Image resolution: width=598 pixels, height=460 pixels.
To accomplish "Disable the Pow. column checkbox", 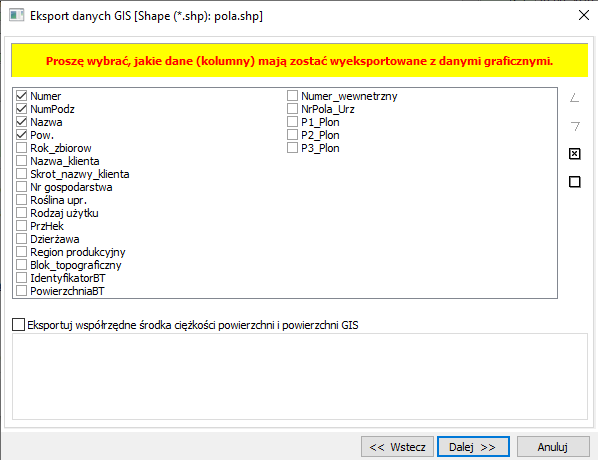I will tap(22, 135).
